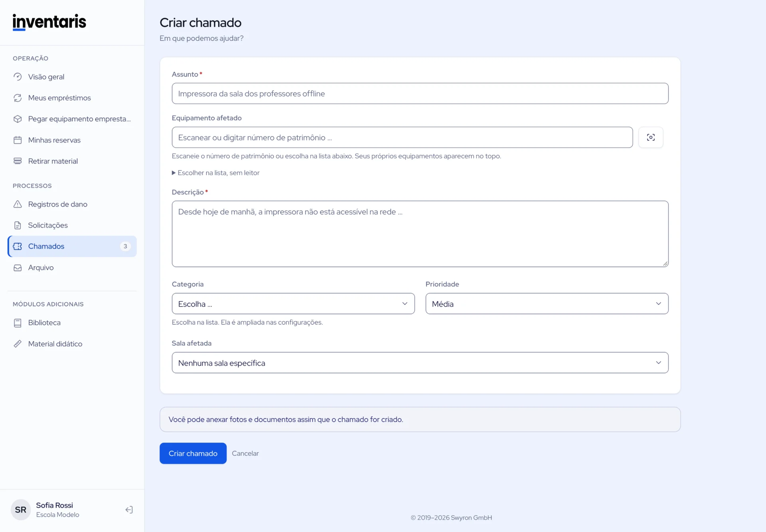Click the Arquivo inbox icon
766x532 pixels.
click(x=18, y=268)
